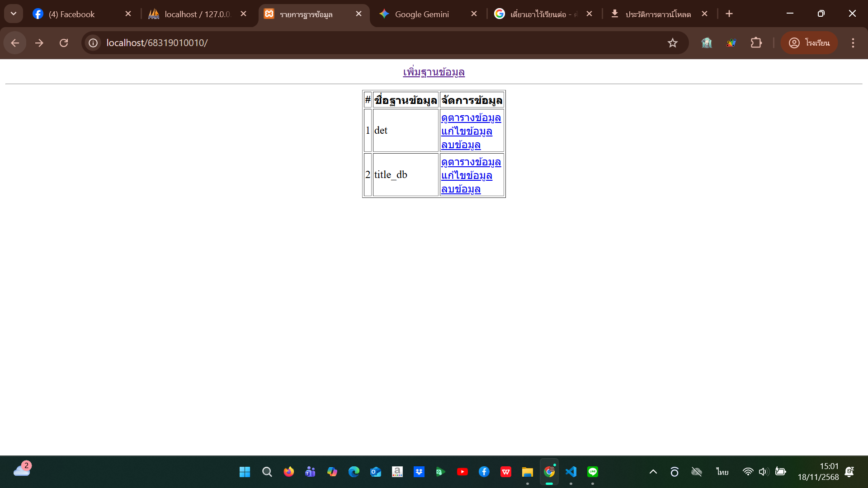
Task: Go back to the previous page
Action: point(15,43)
